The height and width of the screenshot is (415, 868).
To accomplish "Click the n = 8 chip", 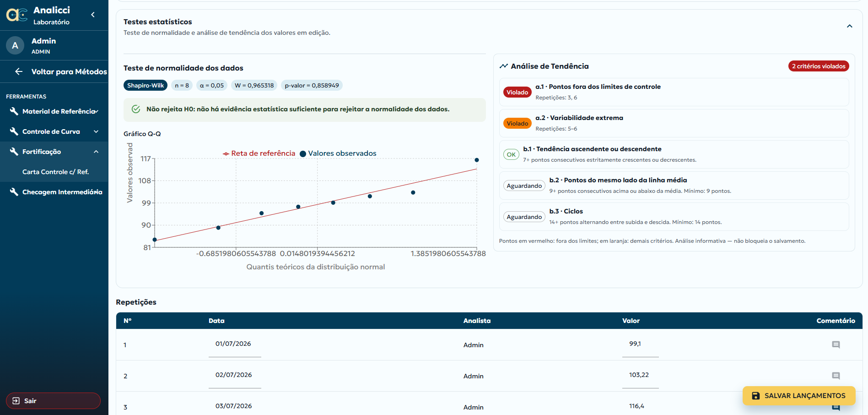I will click(x=182, y=85).
